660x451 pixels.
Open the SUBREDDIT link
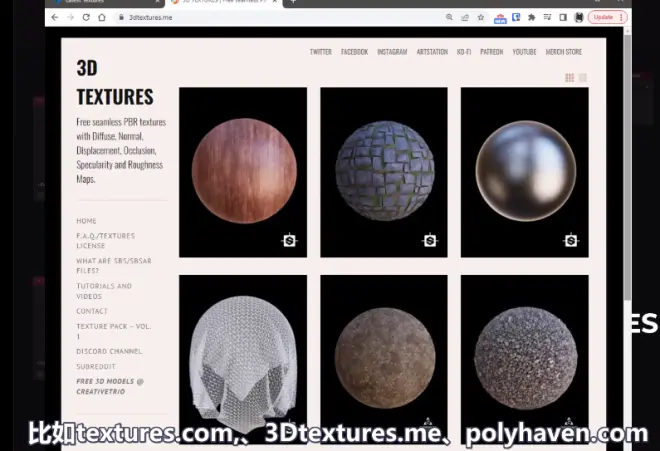click(96, 366)
